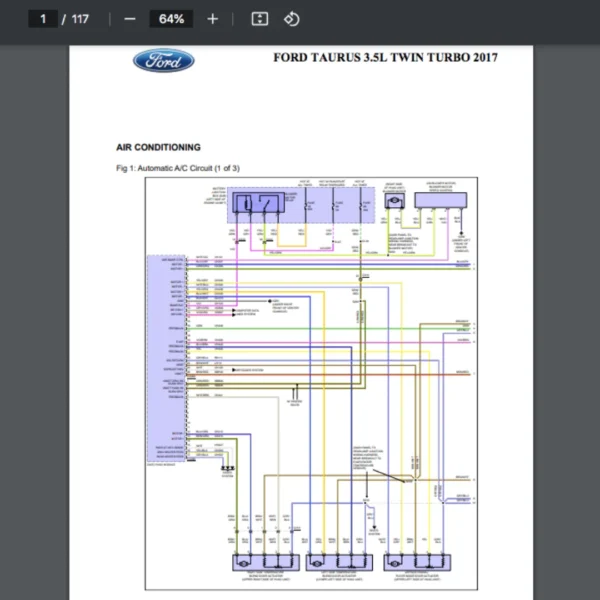This screenshot has width=600, height=600.
Task: Zoom out with the minus button
Action: coord(130,19)
